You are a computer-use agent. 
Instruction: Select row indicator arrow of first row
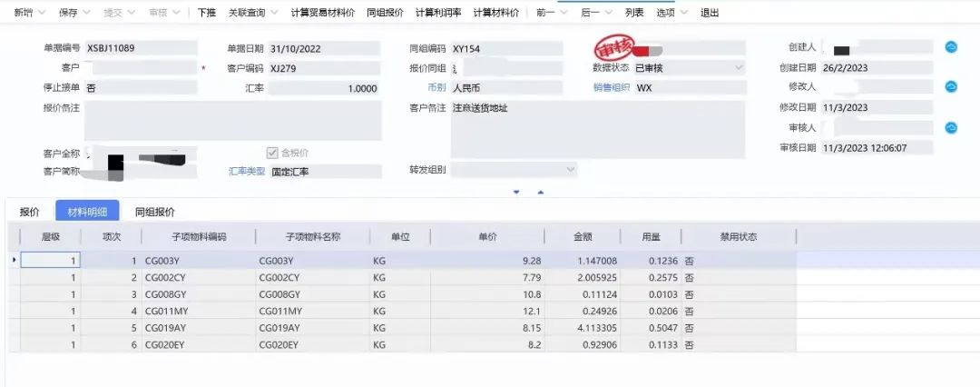(15, 259)
